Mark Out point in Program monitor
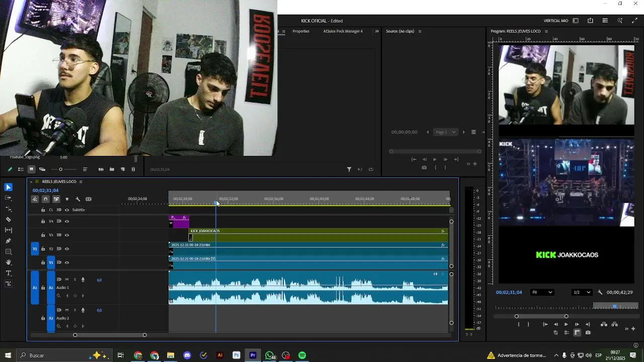 point(528,324)
